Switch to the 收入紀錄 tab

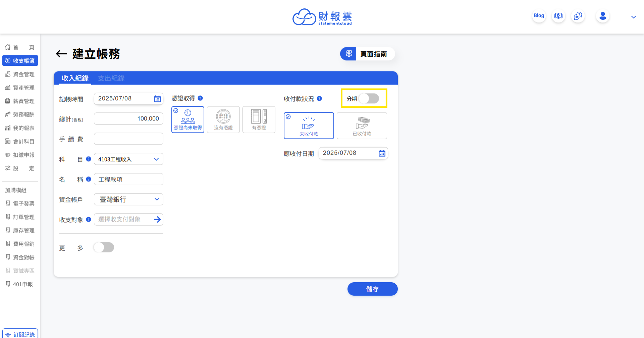[x=75, y=78]
